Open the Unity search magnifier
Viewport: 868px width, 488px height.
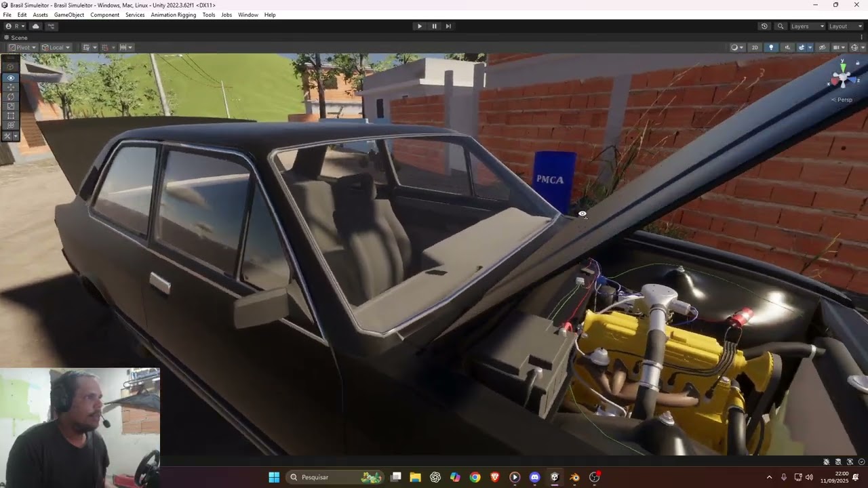pyautogui.click(x=780, y=26)
